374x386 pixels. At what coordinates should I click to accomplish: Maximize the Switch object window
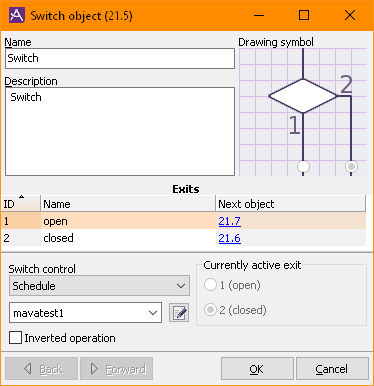pyautogui.click(x=304, y=15)
